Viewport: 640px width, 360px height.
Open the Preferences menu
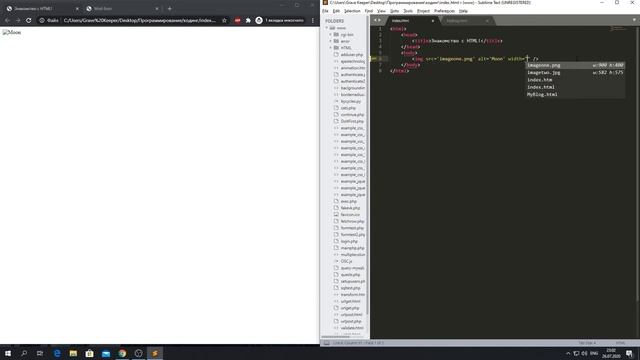(x=444, y=11)
